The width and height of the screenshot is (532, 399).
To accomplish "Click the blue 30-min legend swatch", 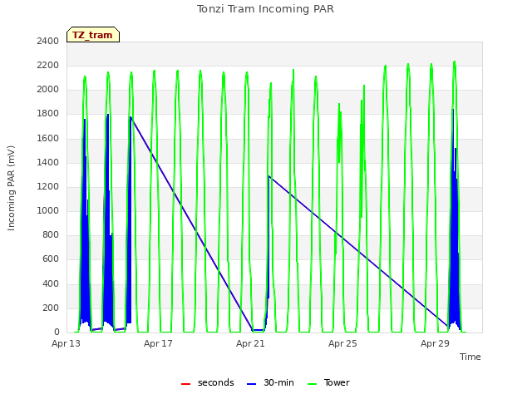I will pos(251,384).
